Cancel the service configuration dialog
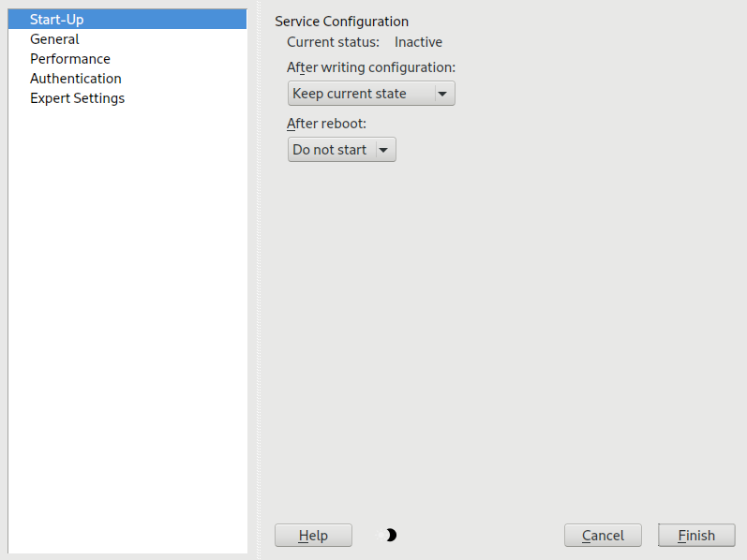 tap(603, 536)
